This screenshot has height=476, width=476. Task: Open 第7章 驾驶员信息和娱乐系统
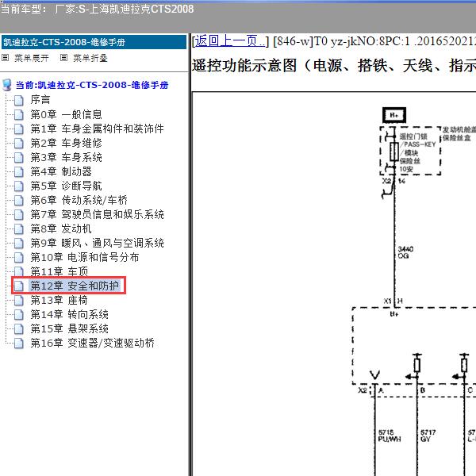[97, 214]
